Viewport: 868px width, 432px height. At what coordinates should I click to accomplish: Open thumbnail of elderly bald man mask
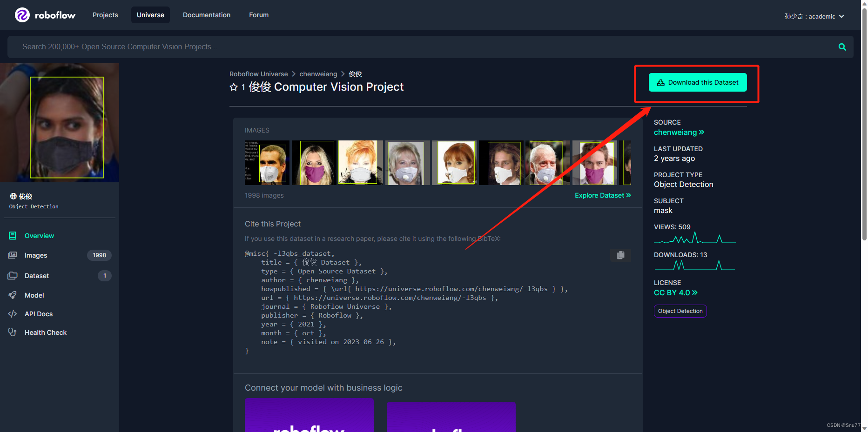click(x=548, y=163)
